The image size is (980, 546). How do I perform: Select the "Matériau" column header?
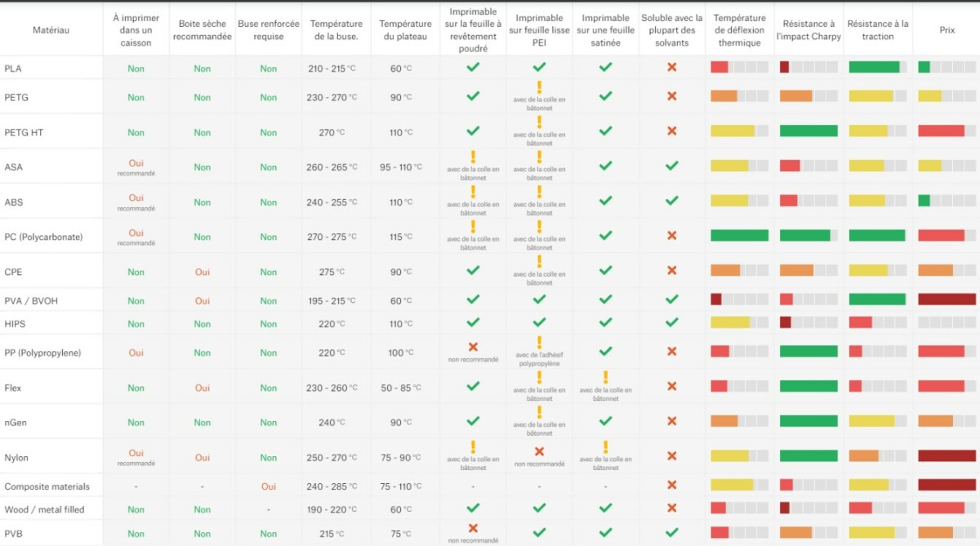(51, 30)
